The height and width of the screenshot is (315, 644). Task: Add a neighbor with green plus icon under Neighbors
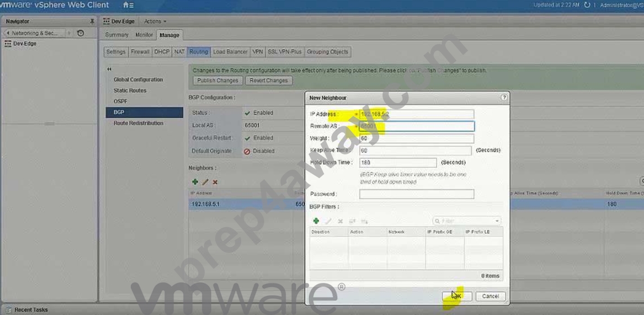(195, 182)
